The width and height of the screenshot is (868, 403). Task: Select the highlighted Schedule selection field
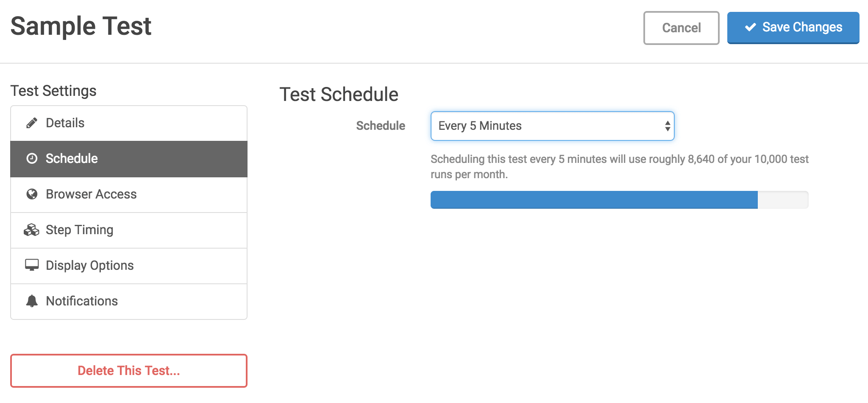tap(552, 126)
